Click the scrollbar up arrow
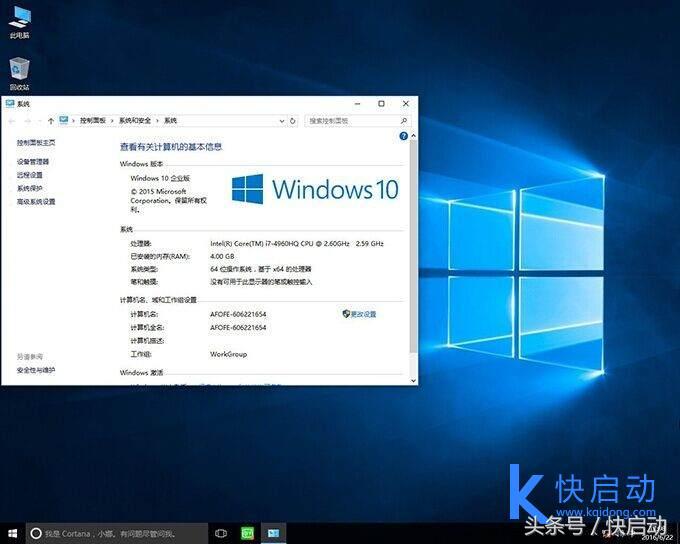 coord(413,136)
